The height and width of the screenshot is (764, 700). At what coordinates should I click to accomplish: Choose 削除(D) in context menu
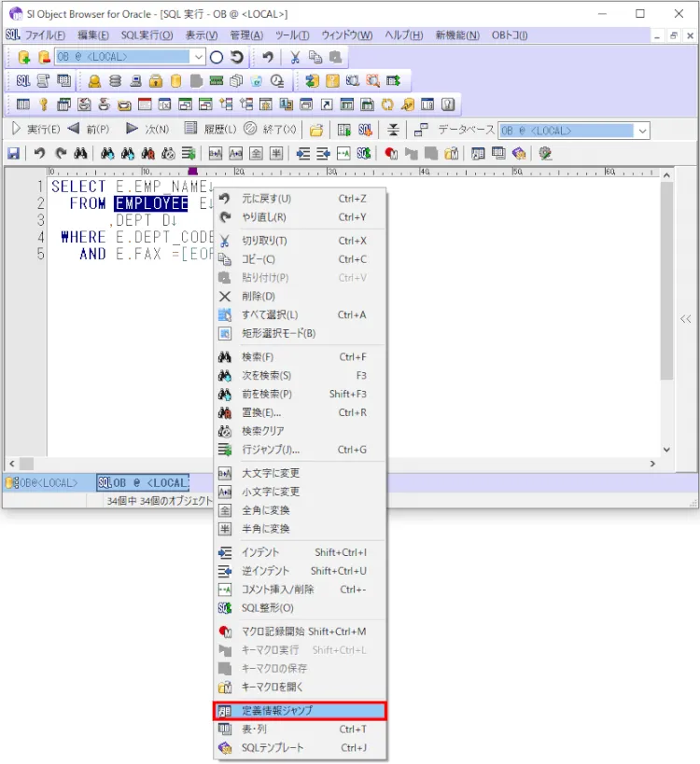tap(300, 297)
